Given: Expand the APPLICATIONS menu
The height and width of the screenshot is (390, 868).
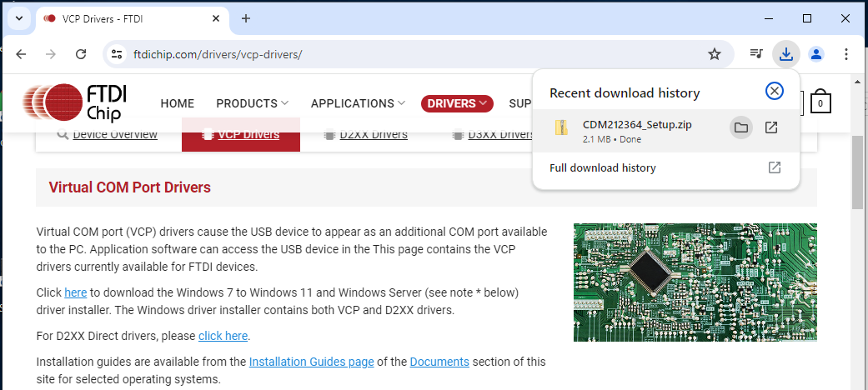Looking at the screenshot, I should (x=359, y=103).
